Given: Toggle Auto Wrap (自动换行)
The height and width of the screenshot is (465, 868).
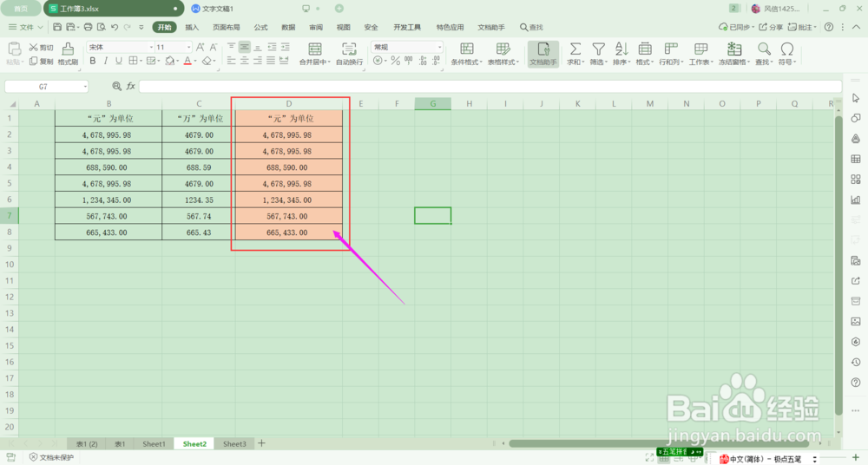Looking at the screenshot, I should [349, 54].
